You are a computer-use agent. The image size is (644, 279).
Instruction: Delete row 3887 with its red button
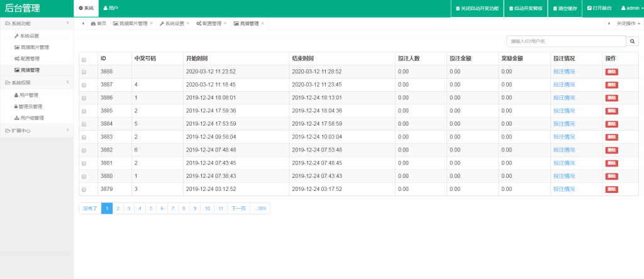coord(611,85)
